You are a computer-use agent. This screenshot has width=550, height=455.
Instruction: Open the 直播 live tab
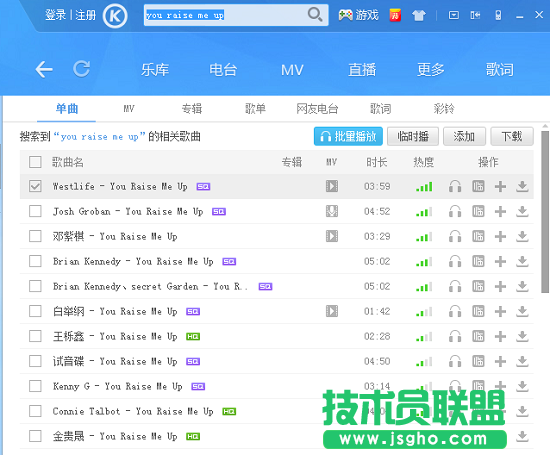(362, 69)
